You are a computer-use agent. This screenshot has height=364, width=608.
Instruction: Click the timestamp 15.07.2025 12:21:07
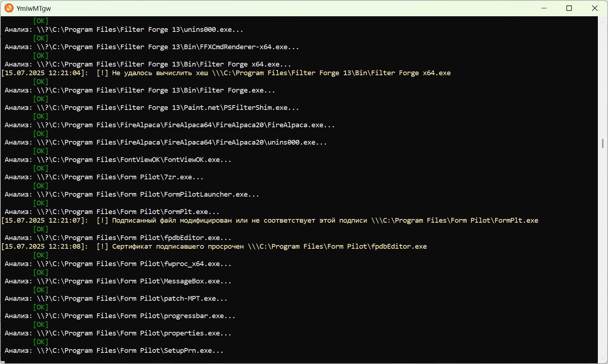(45, 220)
